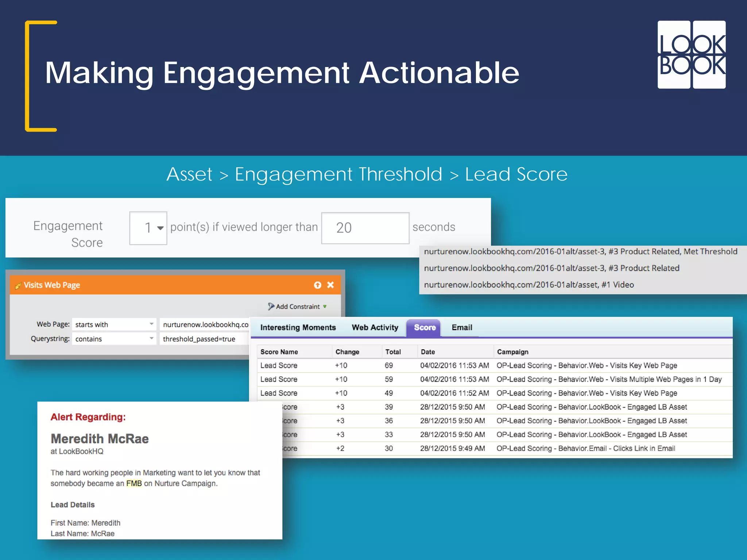
Task: Click the date 28/12/2015 9:49 AM
Action: tap(452, 448)
